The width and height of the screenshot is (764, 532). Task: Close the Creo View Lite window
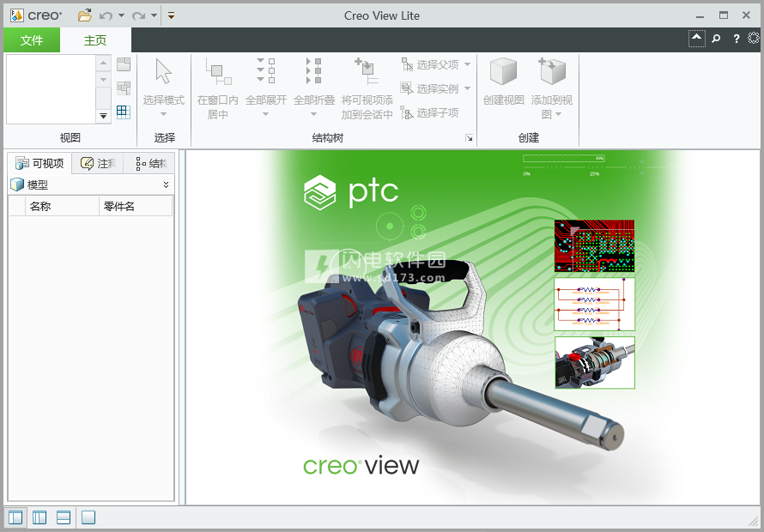[746, 15]
